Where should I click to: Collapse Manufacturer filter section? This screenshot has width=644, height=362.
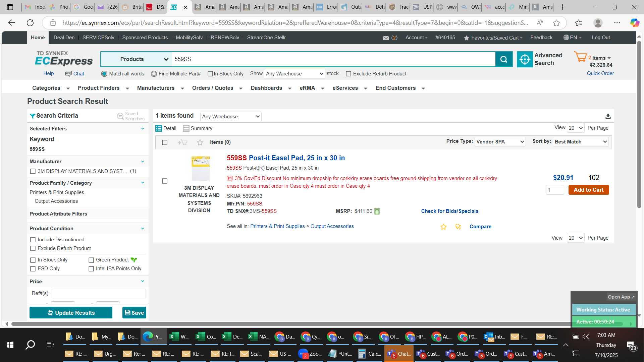(x=143, y=162)
